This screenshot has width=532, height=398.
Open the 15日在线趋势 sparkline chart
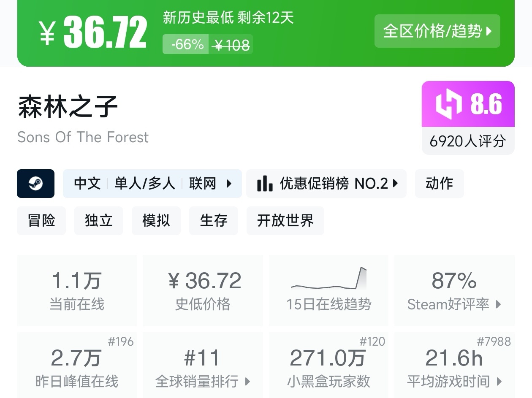[x=328, y=279]
